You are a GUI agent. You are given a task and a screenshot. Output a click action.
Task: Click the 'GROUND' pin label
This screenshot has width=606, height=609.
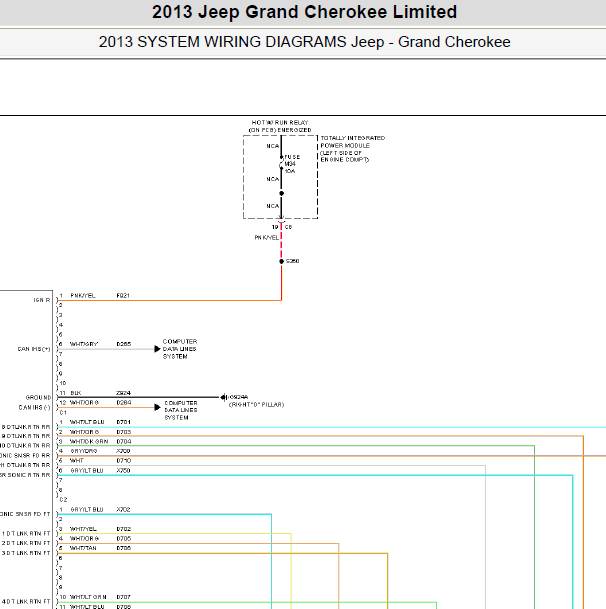tap(38, 397)
